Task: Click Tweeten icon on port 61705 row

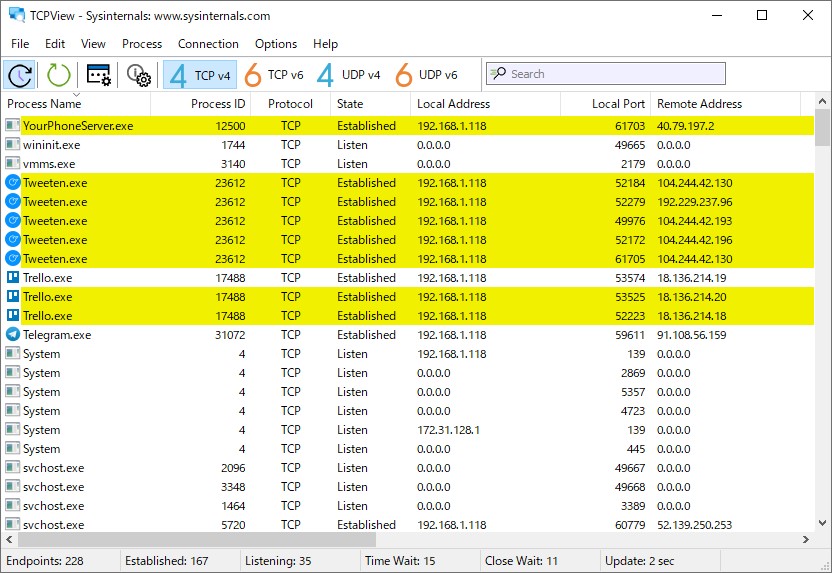Action: 12,259
